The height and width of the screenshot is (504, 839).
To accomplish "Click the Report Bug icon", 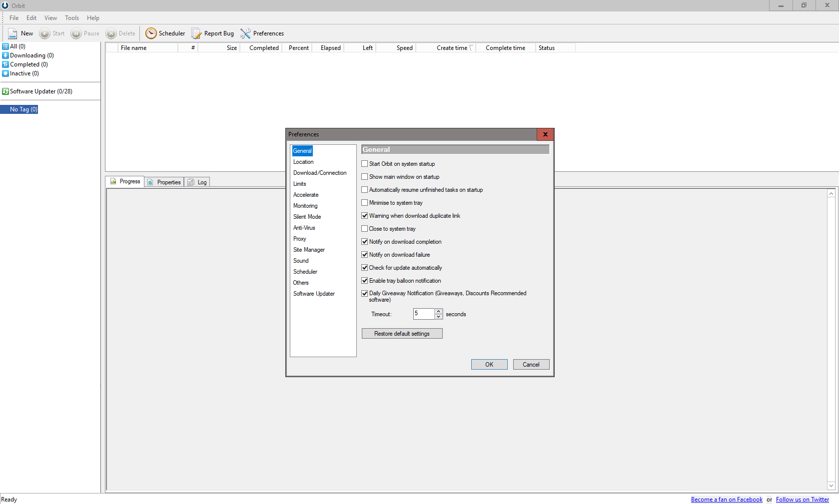I will [x=196, y=33].
